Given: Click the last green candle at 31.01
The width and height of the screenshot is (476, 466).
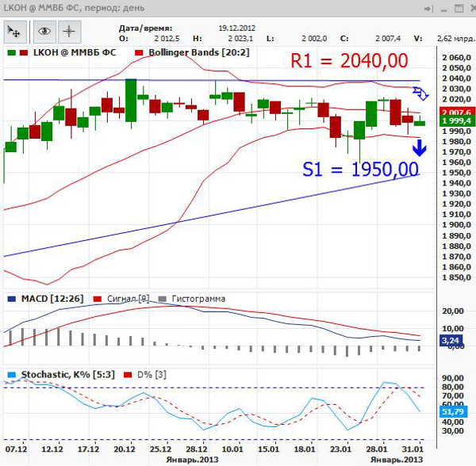Looking at the screenshot, I should pyautogui.click(x=420, y=123).
